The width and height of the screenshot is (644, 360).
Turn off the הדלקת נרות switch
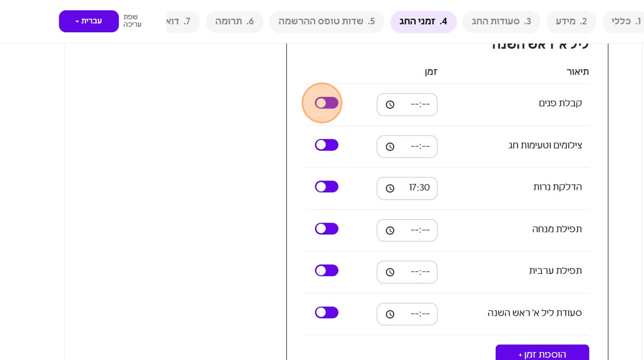pyautogui.click(x=327, y=187)
